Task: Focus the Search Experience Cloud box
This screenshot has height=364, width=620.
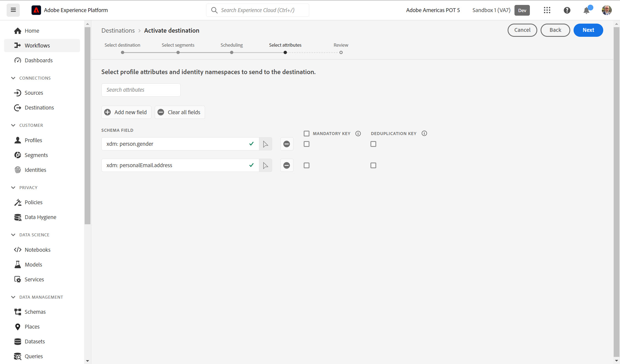Action: (258, 10)
